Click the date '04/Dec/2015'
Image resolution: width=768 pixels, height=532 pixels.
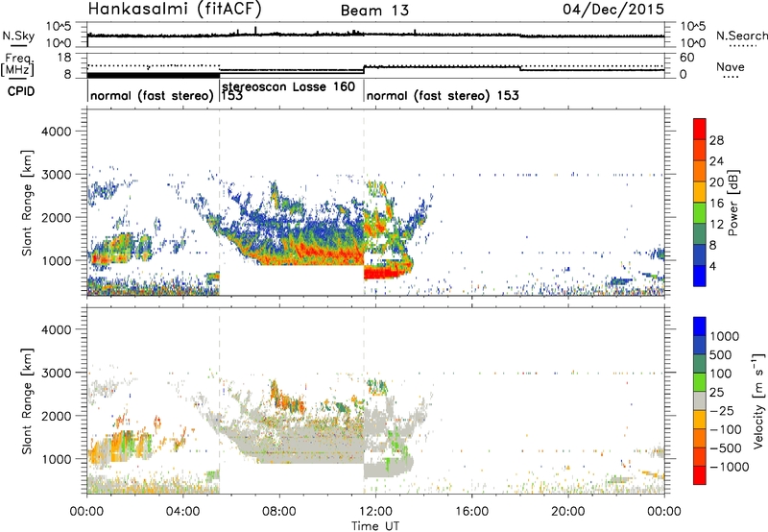613,9
